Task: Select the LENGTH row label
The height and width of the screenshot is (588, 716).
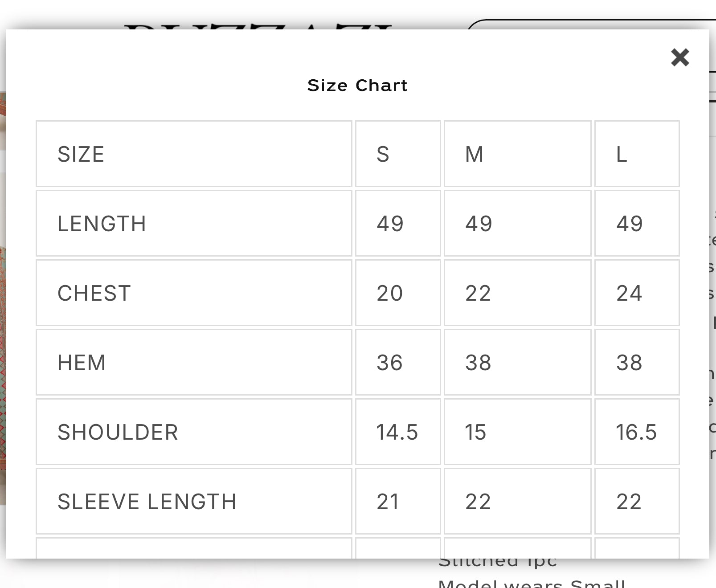Action: 102,224
